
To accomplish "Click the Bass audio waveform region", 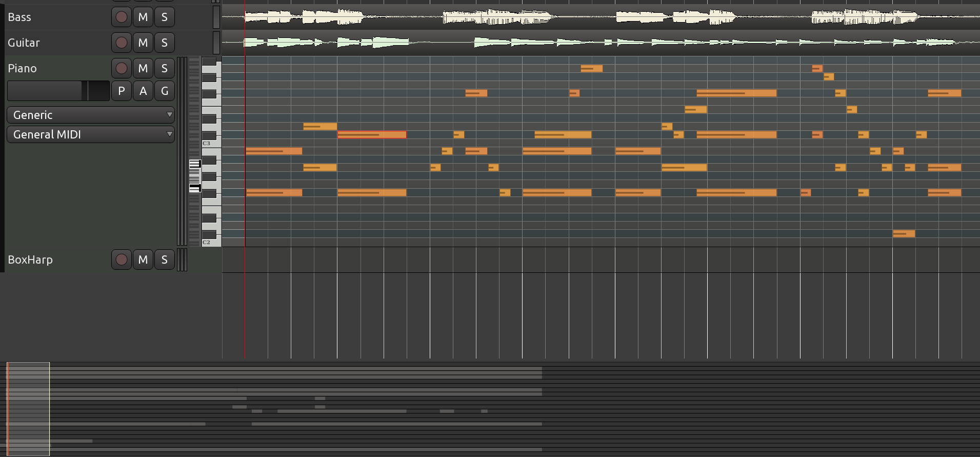I will pos(601,17).
